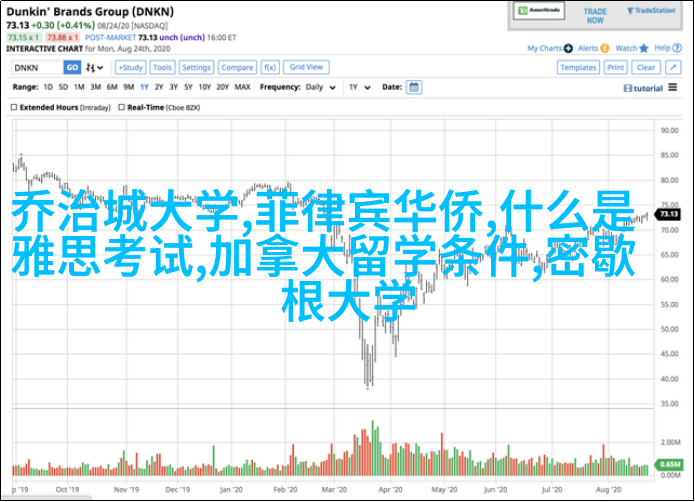695x502 pixels.
Task: Click the Help question mark icon
Action: (677, 48)
